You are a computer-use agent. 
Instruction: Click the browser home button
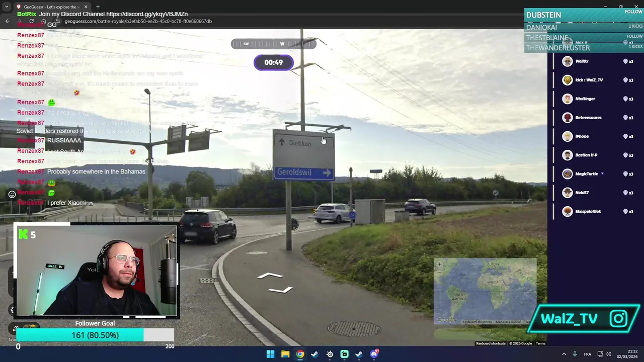pyautogui.click(x=43, y=21)
